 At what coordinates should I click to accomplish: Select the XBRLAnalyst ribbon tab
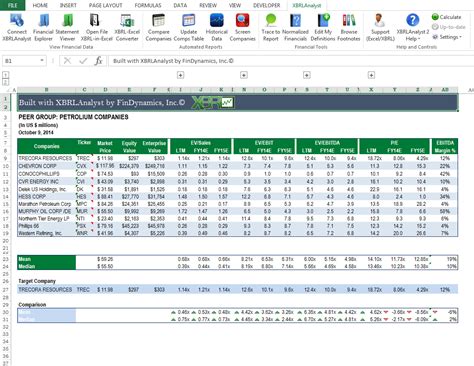307,5
